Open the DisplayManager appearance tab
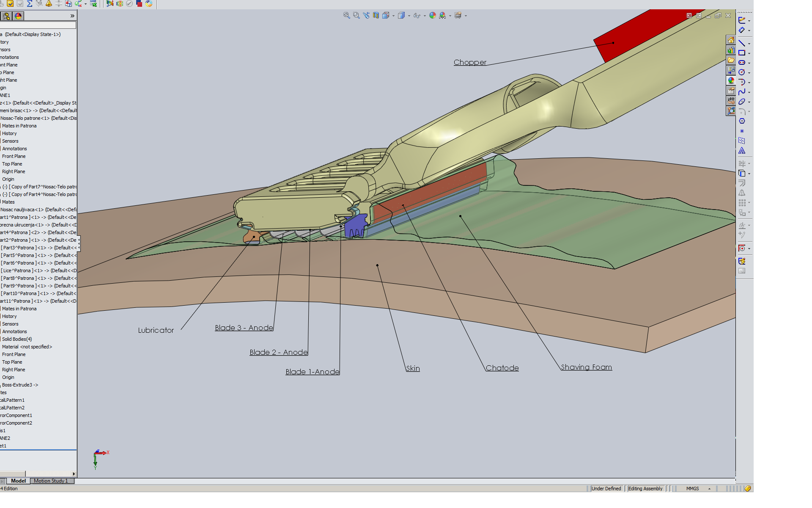The width and height of the screenshot is (812, 508). pyautogui.click(x=18, y=16)
